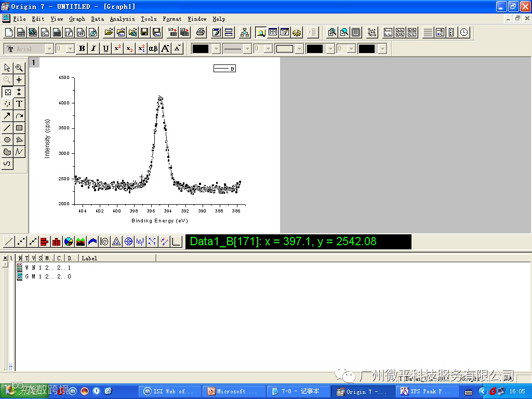This screenshot has height=399, width=532.
Task: Open a project with folder icon
Action: pyautogui.click(x=109, y=32)
